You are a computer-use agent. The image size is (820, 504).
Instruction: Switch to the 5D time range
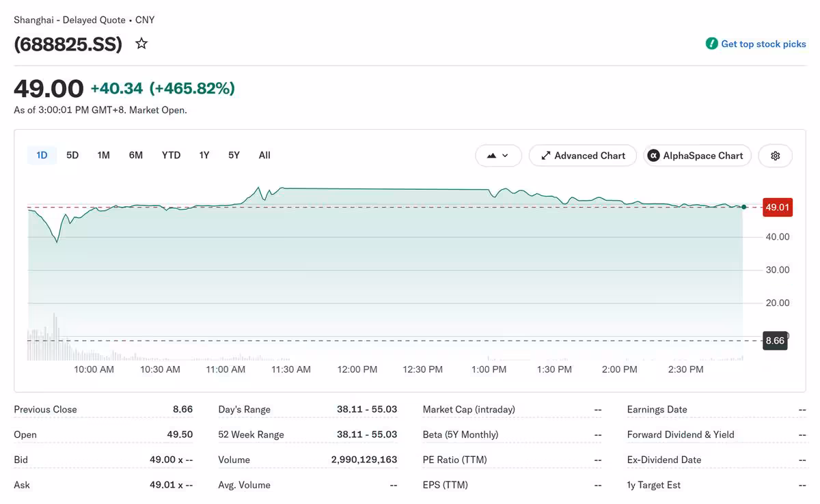click(72, 155)
